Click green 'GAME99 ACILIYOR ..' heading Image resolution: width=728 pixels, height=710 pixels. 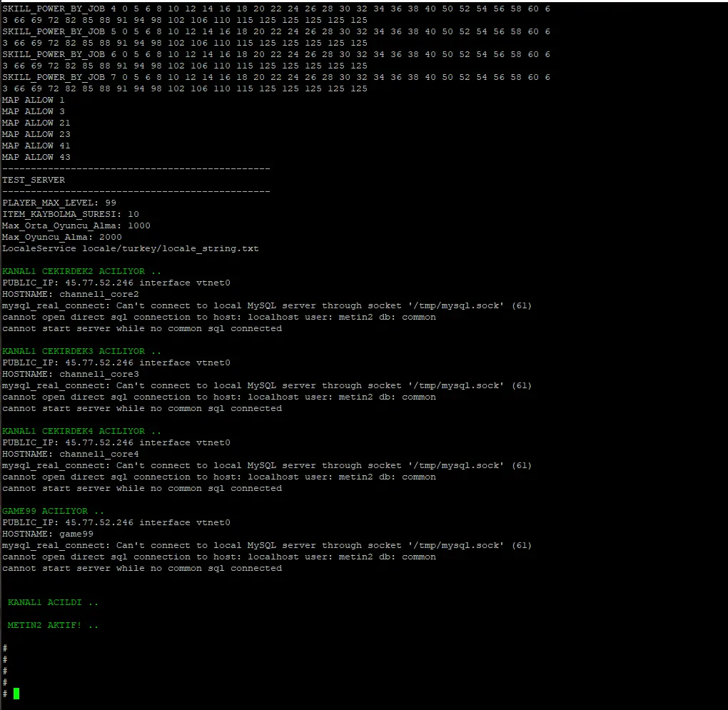(x=53, y=511)
